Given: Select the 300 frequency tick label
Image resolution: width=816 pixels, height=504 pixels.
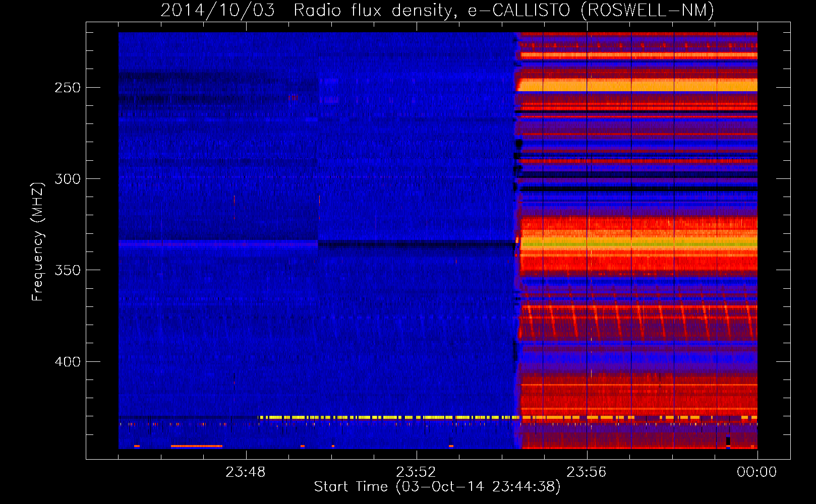Looking at the screenshot, I should point(68,179).
